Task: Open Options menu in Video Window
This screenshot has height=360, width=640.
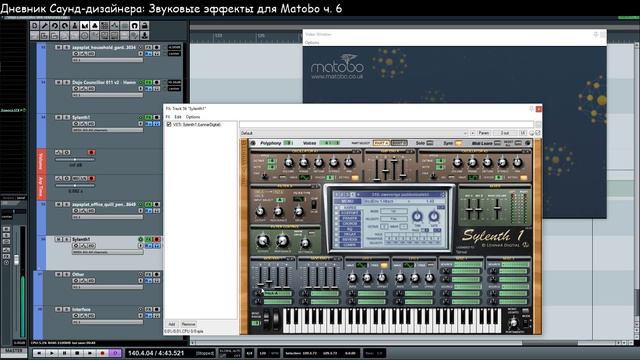Action: [x=312, y=42]
